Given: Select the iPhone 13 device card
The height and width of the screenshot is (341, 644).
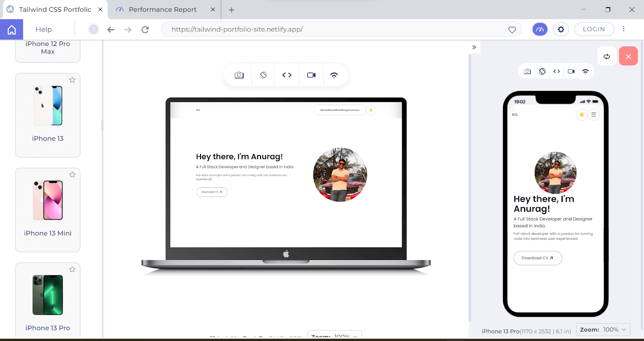Looking at the screenshot, I should click(x=48, y=115).
